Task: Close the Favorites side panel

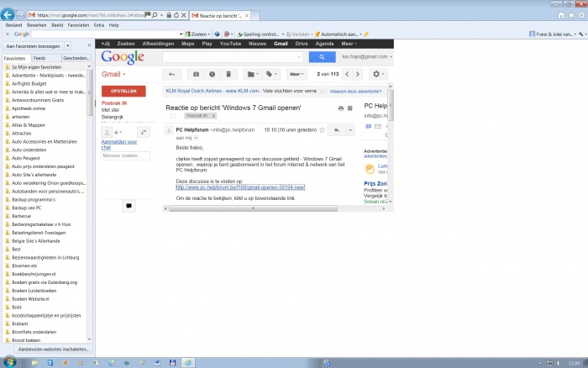Action: [x=89, y=45]
